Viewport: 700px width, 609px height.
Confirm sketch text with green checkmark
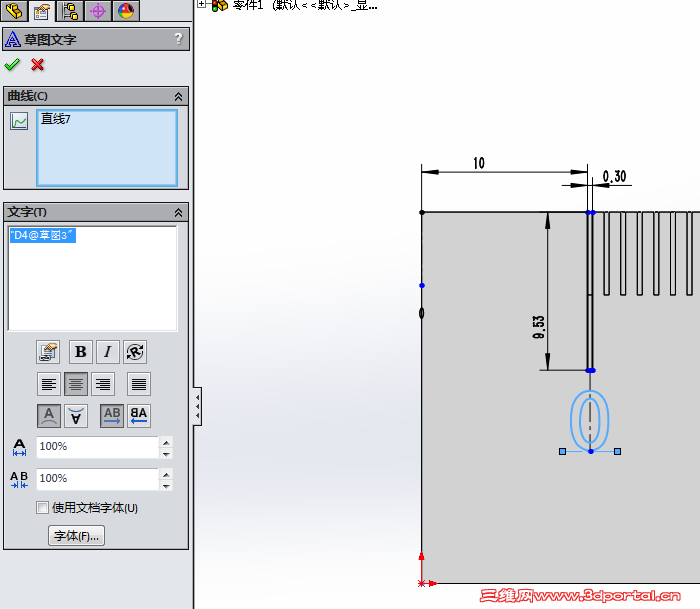click(12, 65)
